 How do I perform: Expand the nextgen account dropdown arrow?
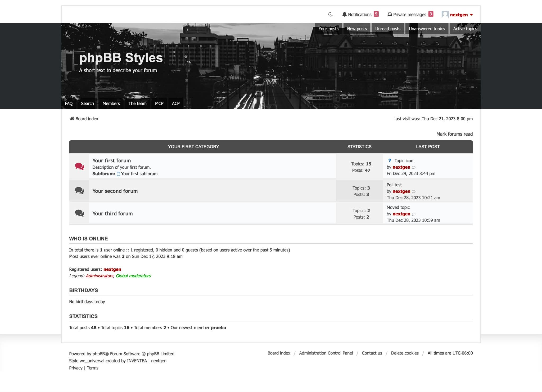471,15
